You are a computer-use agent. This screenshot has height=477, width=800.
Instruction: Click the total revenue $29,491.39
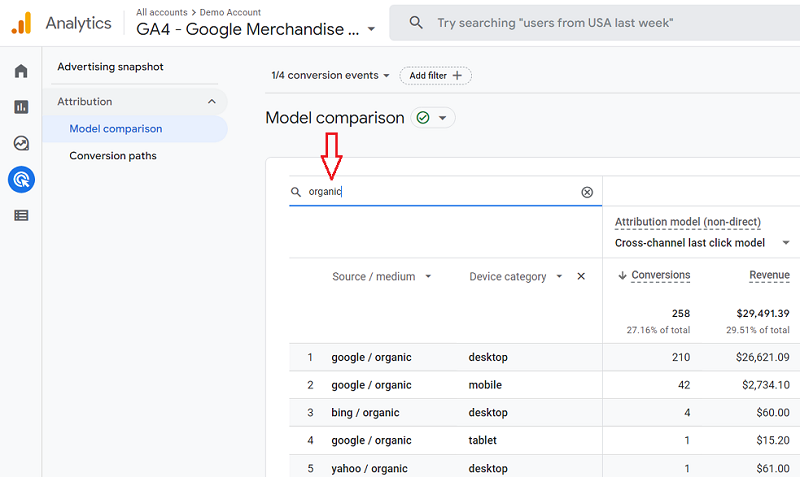pos(763,313)
